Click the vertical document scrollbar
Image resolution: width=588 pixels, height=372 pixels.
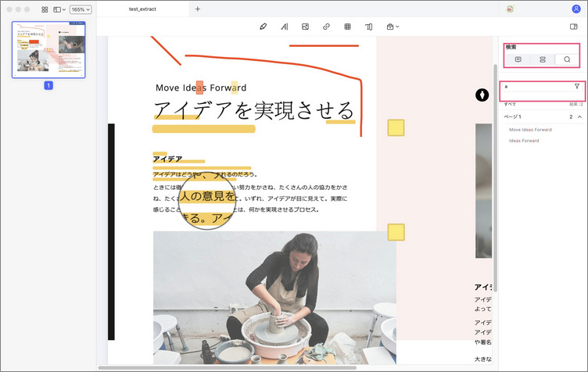(495, 178)
